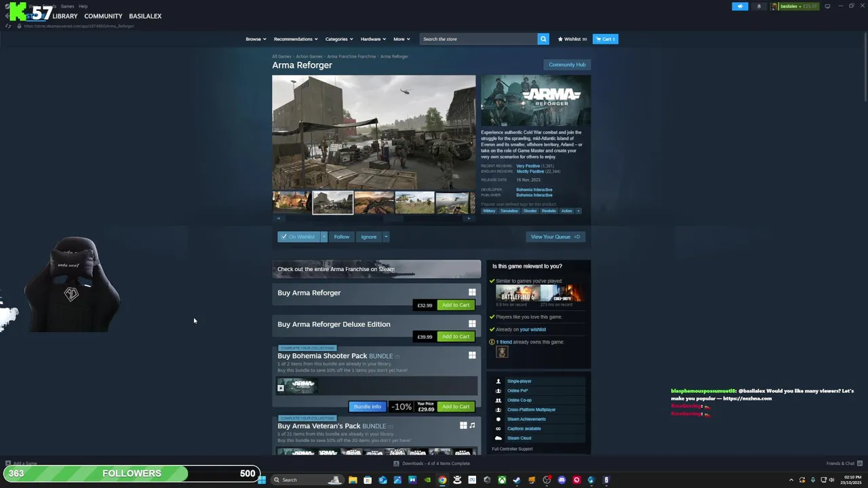868x488 pixels.
Task: Open friend avatar who owns this game
Action: coord(502,352)
